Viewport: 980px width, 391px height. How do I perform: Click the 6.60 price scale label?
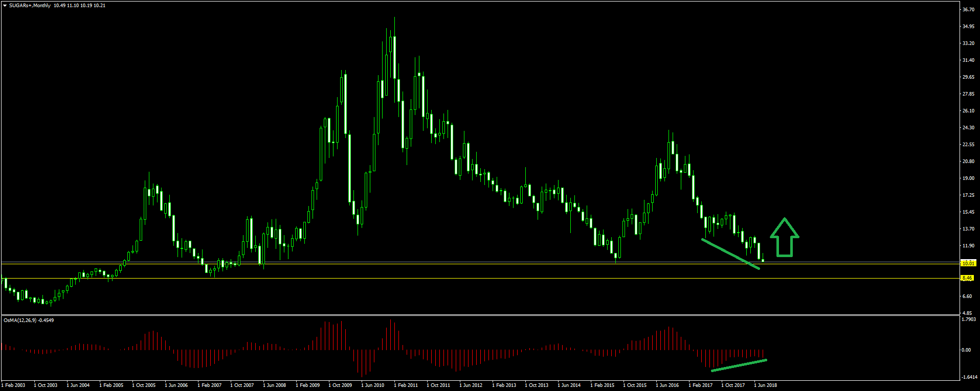click(x=967, y=296)
